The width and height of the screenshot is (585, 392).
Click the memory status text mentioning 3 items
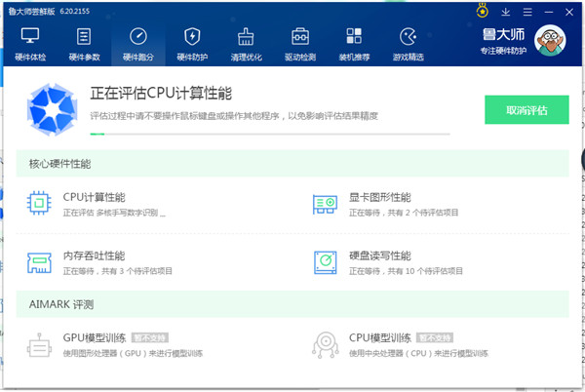coord(118,271)
